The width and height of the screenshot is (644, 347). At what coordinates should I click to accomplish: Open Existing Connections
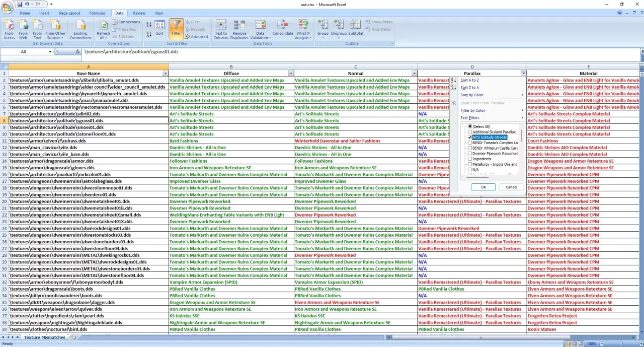coord(80,30)
